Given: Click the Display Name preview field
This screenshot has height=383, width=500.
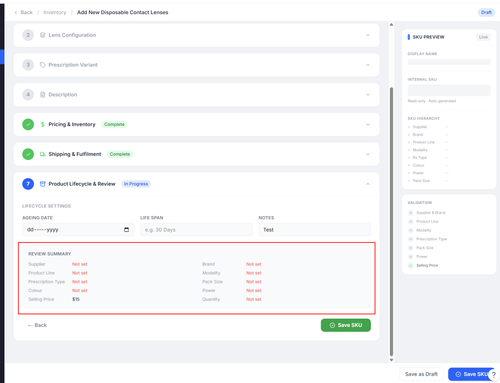Looking at the screenshot, I should coord(449,62).
